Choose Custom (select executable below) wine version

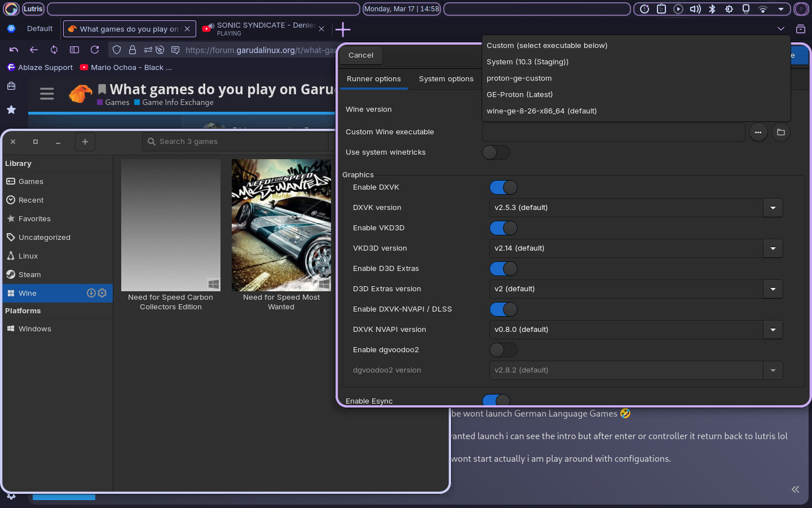(x=637, y=46)
